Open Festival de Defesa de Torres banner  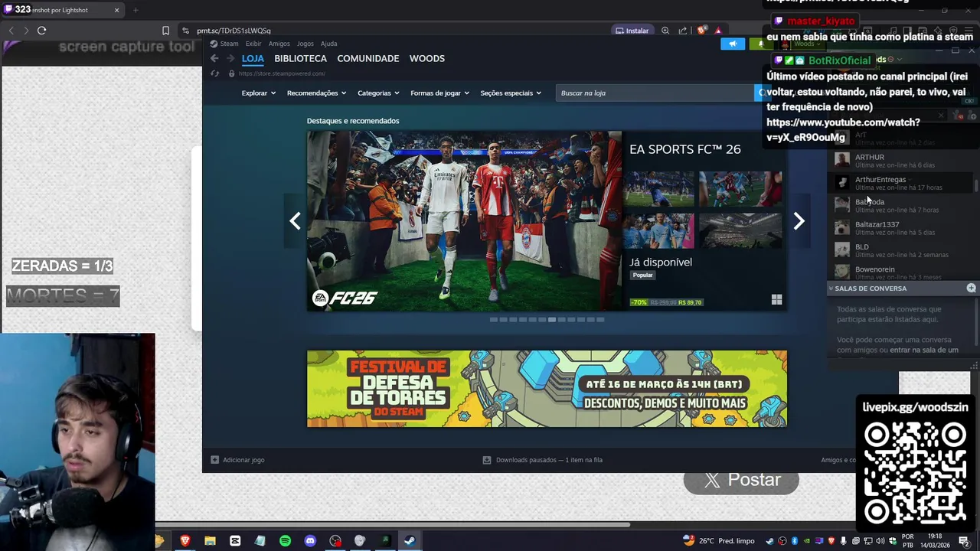[x=547, y=389]
